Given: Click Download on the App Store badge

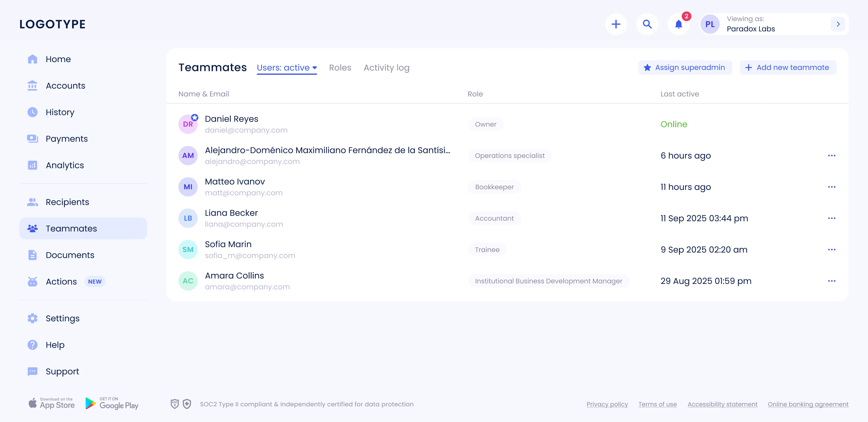Looking at the screenshot, I should [51, 404].
